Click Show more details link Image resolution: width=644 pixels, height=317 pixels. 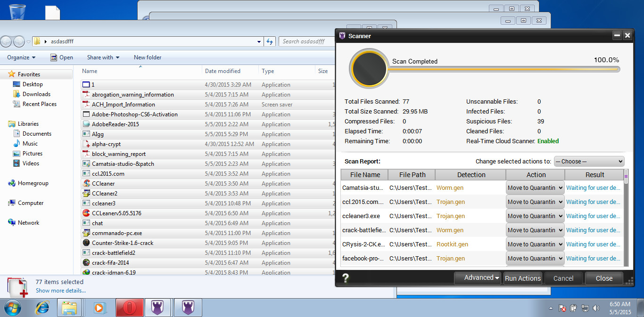(61, 291)
